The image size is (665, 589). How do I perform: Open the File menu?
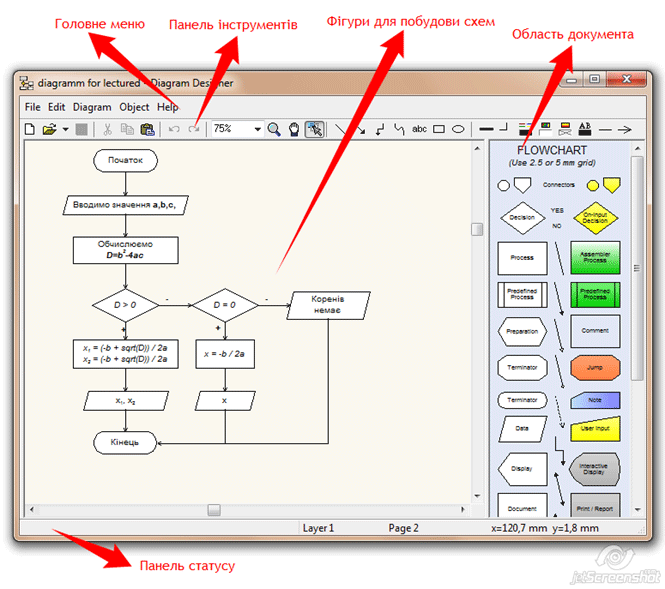[x=33, y=107]
